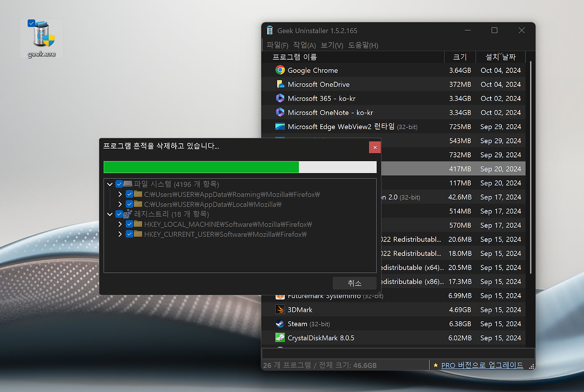The height and width of the screenshot is (392, 584).
Task: Uncheck the HKEY_CURRENT_USER\Software\Mozilla\Firefox checkbox
Action: tap(130, 234)
